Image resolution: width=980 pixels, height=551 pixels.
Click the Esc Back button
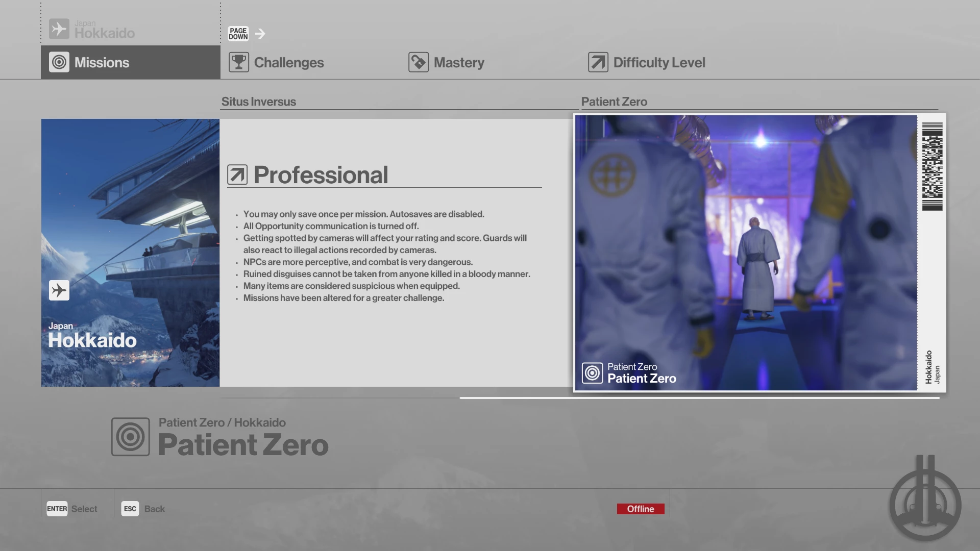(x=143, y=509)
